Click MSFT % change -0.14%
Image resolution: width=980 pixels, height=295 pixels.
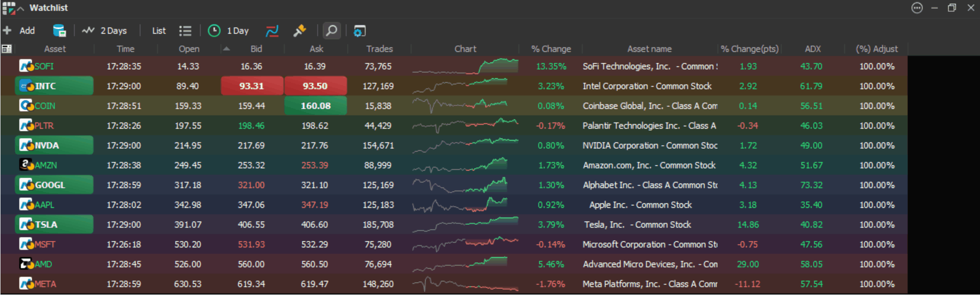[x=550, y=244]
